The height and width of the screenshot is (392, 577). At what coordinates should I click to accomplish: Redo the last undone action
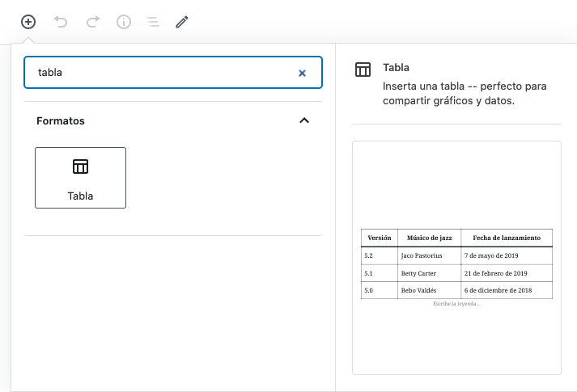coord(92,22)
